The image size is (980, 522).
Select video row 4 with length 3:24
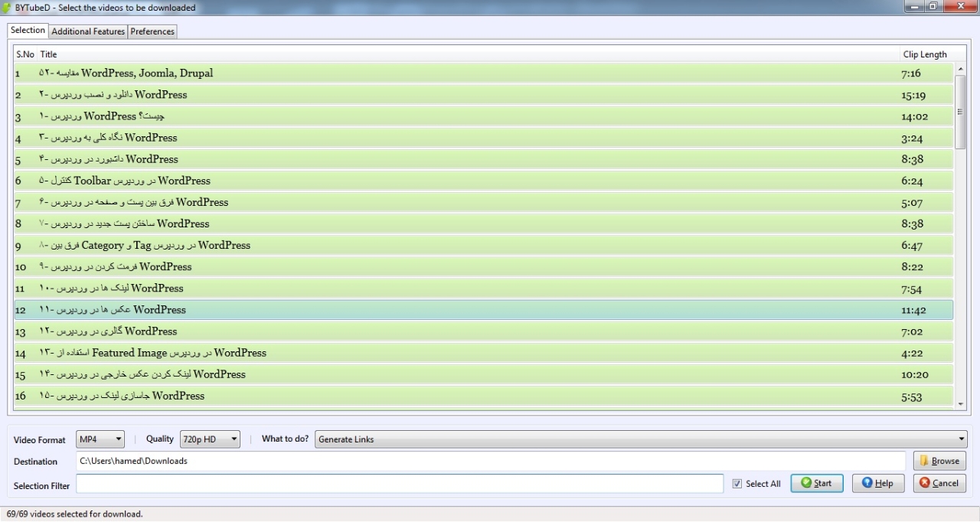pyautogui.click(x=484, y=138)
